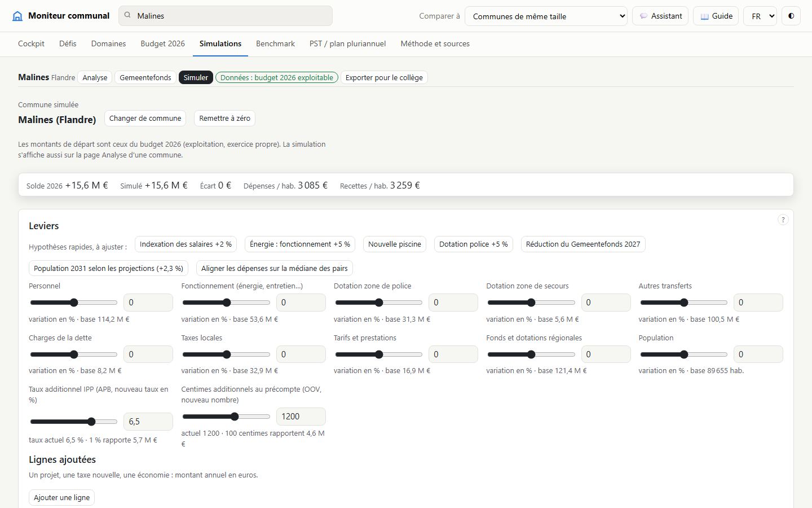Apply 'Réduction du Gemeentefonds 2027' hypothesis
This screenshot has width=812, height=508.
pyautogui.click(x=583, y=244)
